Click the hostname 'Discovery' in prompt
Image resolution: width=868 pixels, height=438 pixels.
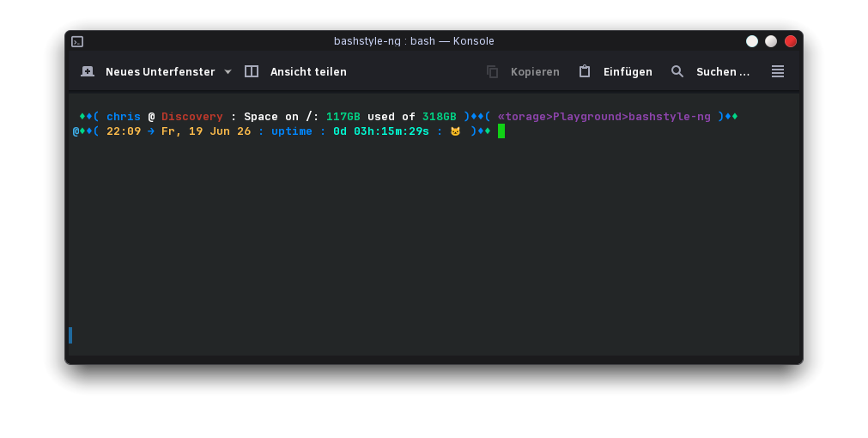(192, 117)
